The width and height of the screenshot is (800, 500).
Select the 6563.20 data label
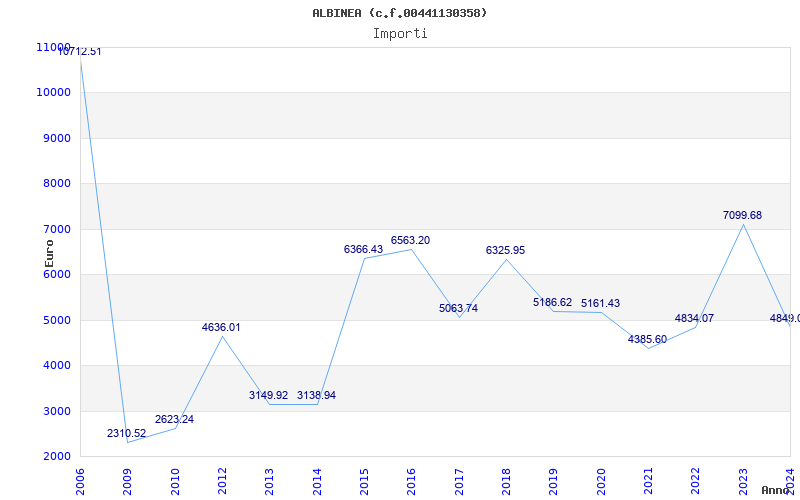pyautogui.click(x=411, y=240)
